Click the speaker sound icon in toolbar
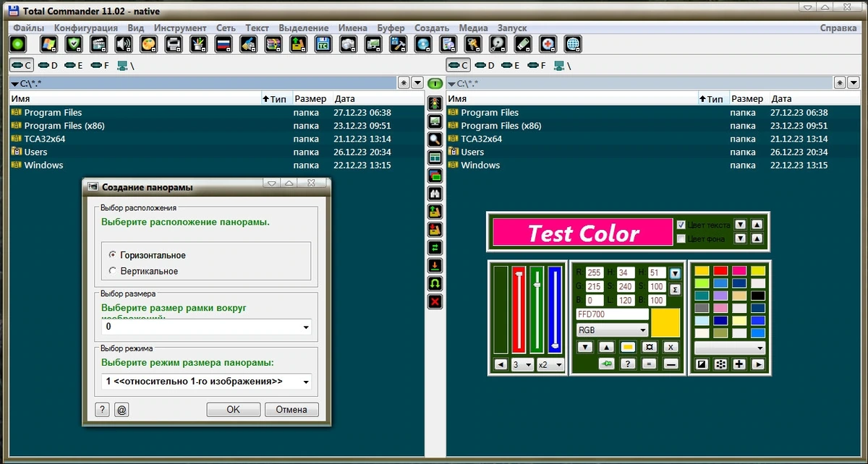The height and width of the screenshot is (464, 868). [x=123, y=44]
